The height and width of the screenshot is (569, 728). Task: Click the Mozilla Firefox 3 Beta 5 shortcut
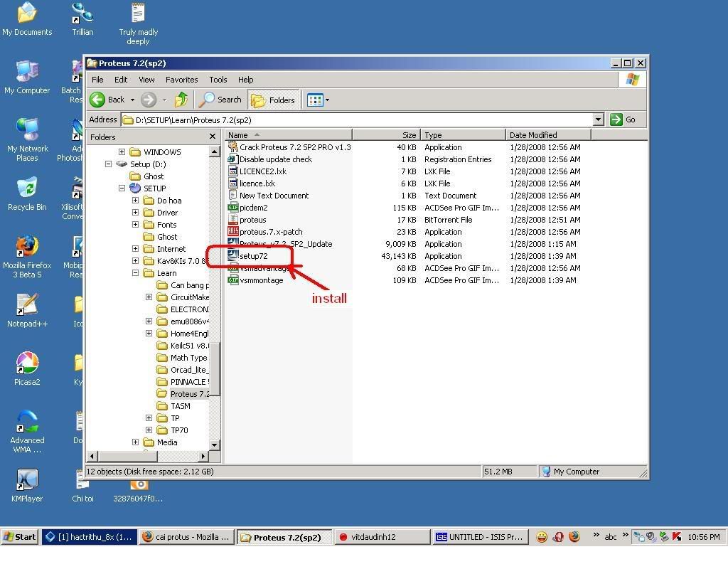point(27,257)
